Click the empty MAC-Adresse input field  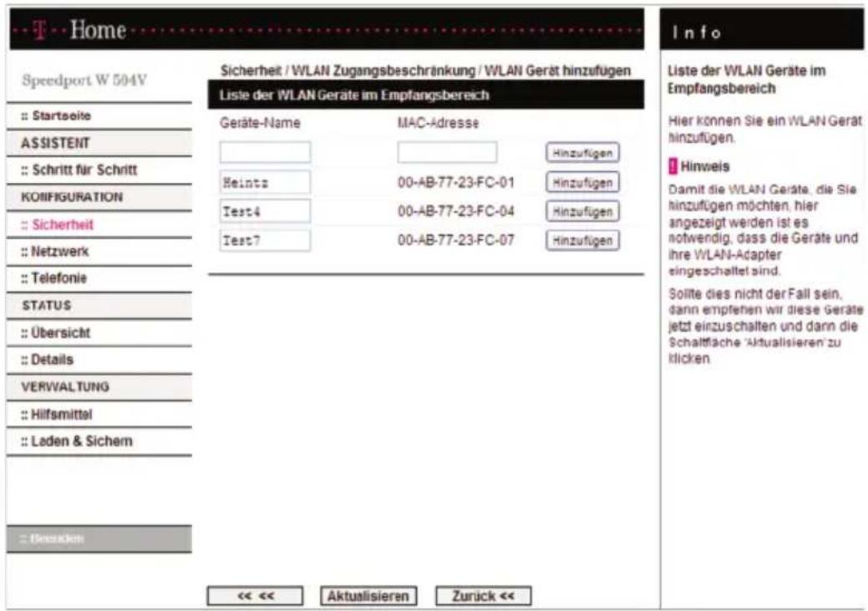pos(447,152)
